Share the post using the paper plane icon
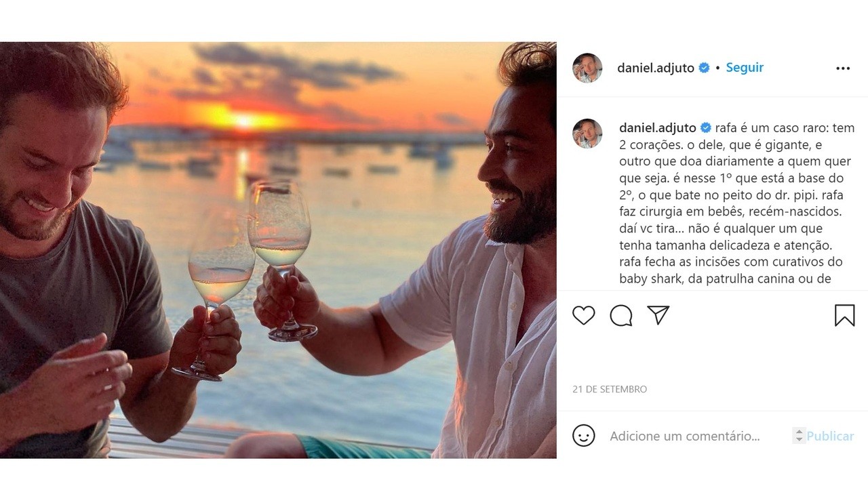This screenshot has width=868, height=488. 658,315
